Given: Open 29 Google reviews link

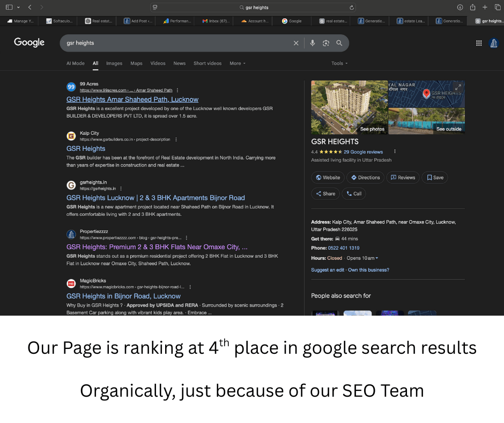Looking at the screenshot, I should (x=363, y=152).
